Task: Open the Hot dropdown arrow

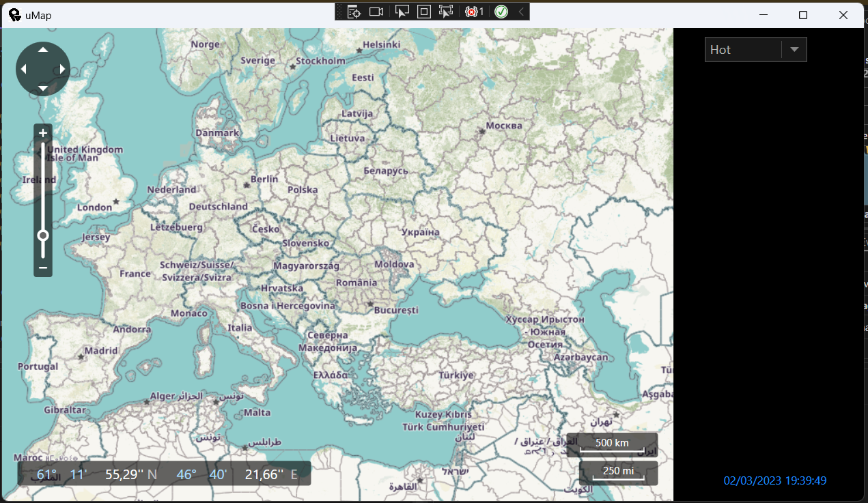Action: (794, 50)
